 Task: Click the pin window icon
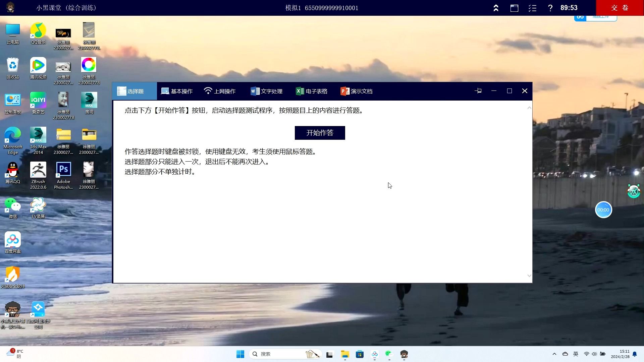tap(478, 91)
